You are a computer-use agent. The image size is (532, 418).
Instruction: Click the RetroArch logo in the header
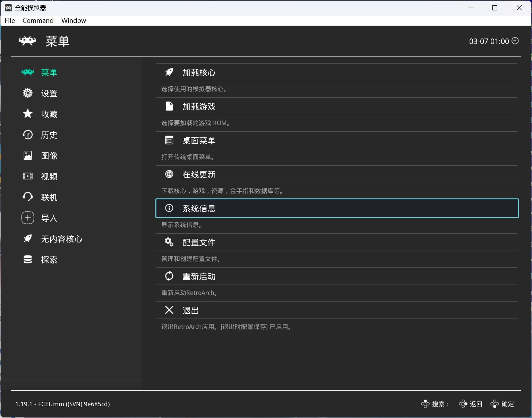pos(27,41)
